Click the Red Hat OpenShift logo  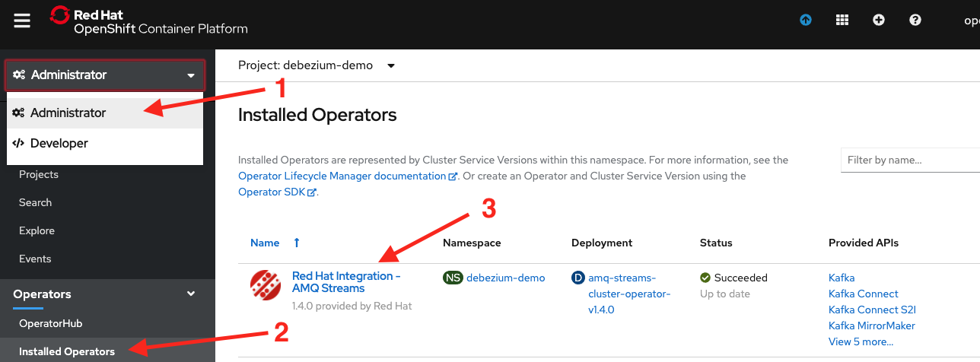pyautogui.click(x=148, y=21)
